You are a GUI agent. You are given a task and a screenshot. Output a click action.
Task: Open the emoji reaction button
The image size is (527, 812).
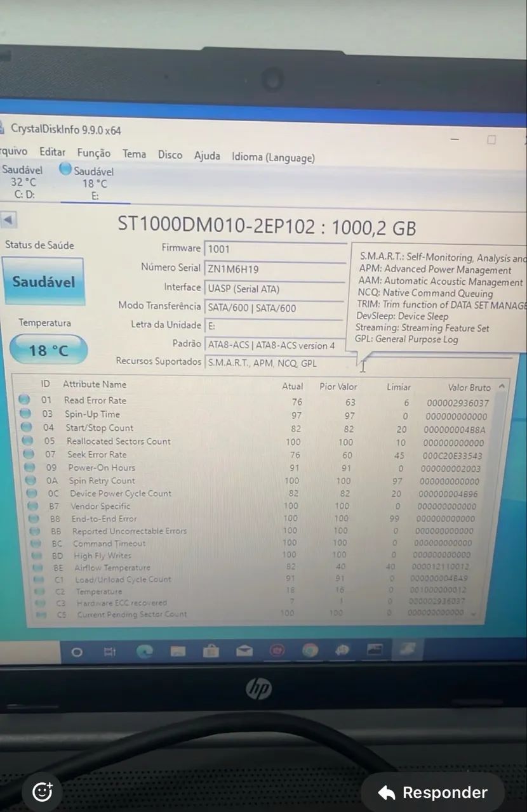pyautogui.click(x=42, y=792)
